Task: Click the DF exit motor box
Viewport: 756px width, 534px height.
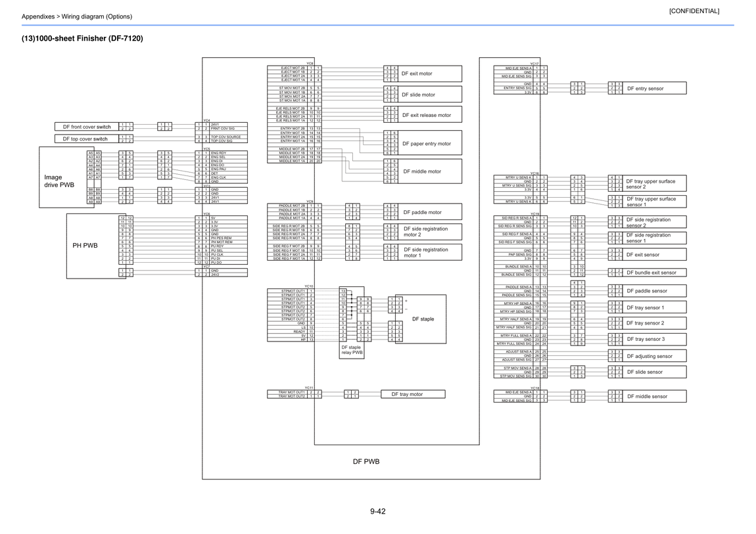Action: tap(429, 74)
